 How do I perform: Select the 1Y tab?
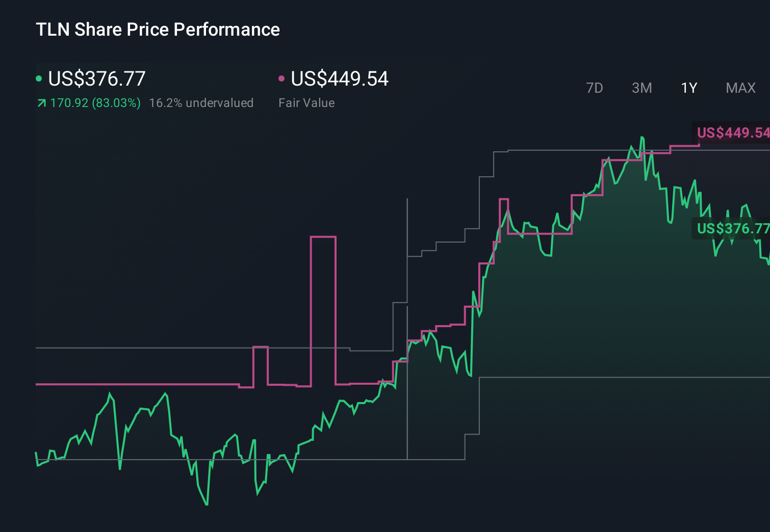pyautogui.click(x=688, y=88)
